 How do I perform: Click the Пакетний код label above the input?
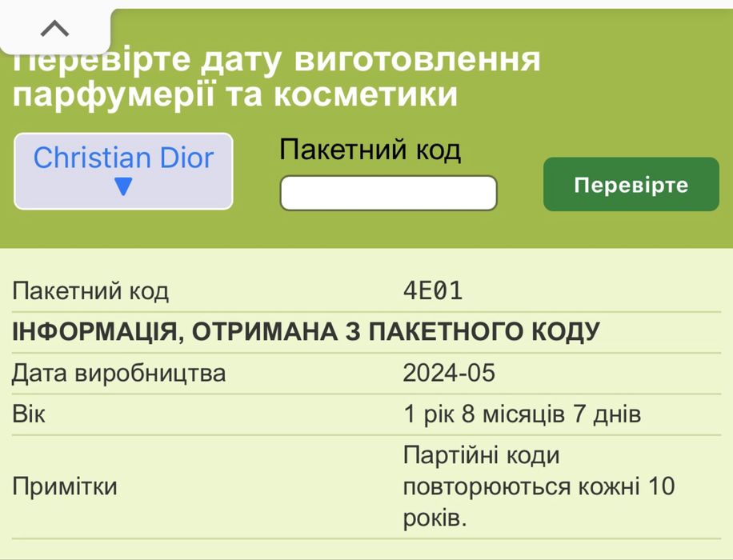pos(370,150)
